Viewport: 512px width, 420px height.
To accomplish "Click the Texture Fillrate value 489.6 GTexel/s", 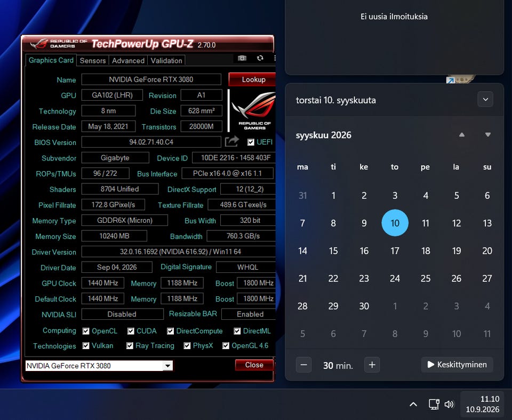I will (x=242, y=205).
